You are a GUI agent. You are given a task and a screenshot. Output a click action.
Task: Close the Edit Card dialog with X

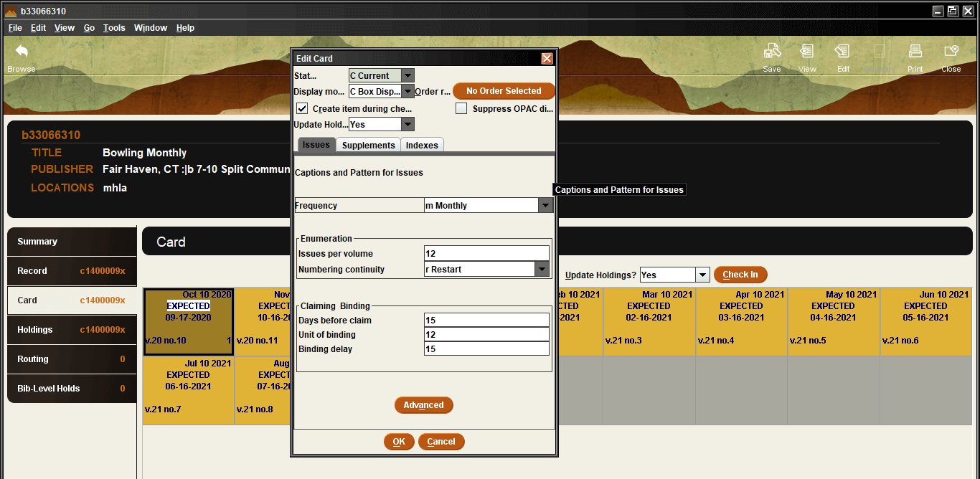(x=547, y=59)
